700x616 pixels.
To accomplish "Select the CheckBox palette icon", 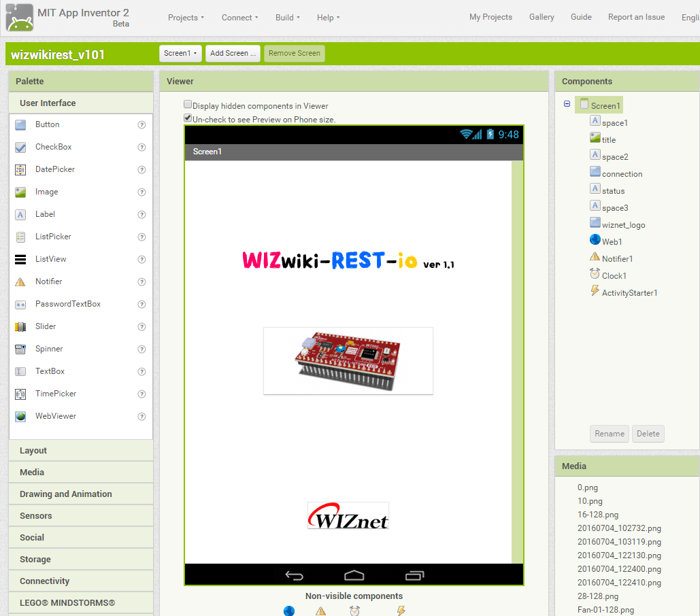I will click(20, 147).
